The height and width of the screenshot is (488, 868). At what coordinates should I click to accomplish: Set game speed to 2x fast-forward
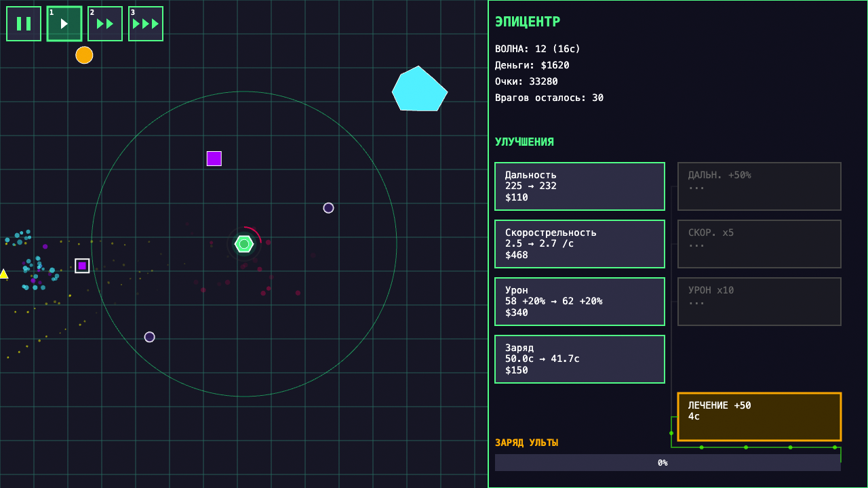(105, 24)
